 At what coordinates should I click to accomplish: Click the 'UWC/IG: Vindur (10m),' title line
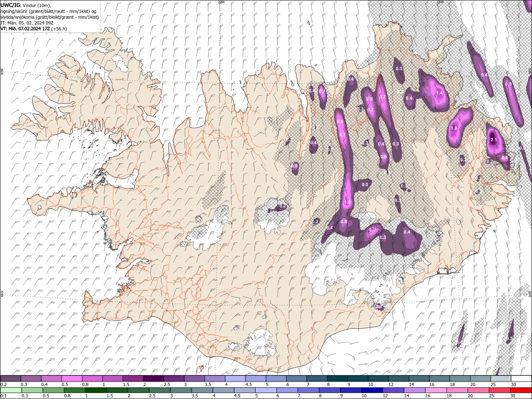[26, 5]
